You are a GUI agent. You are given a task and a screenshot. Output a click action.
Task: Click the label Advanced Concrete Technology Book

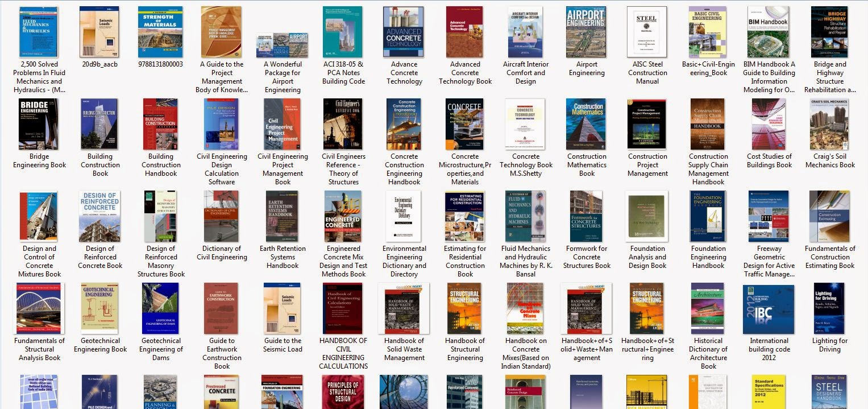[465, 73]
